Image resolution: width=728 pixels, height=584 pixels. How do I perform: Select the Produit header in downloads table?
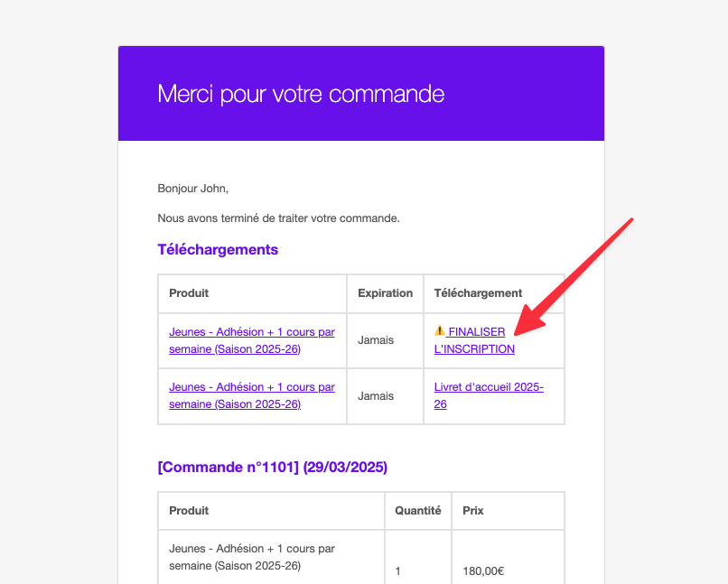pyautogui.click(x=189, y=293)
